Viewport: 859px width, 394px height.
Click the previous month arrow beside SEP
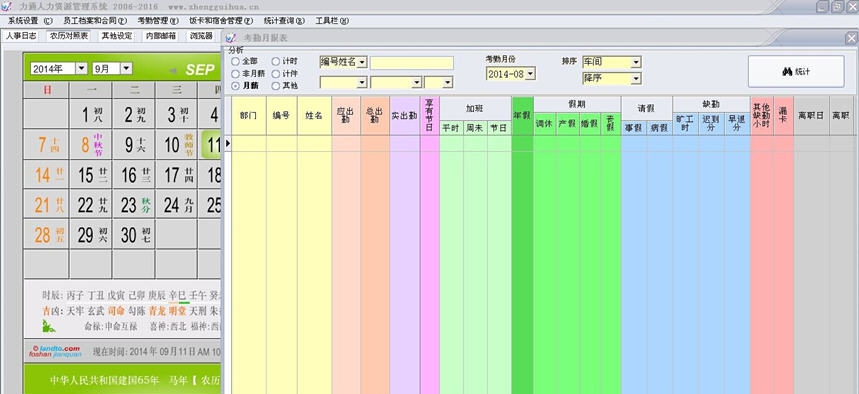(173, 71)
